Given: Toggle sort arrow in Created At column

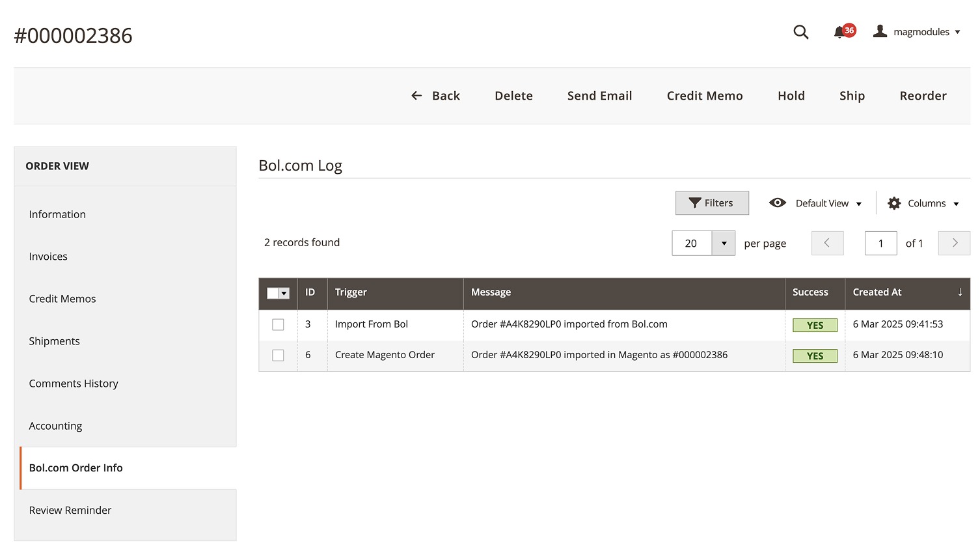Looking at the screenshot, I should (x=959, y=292).
